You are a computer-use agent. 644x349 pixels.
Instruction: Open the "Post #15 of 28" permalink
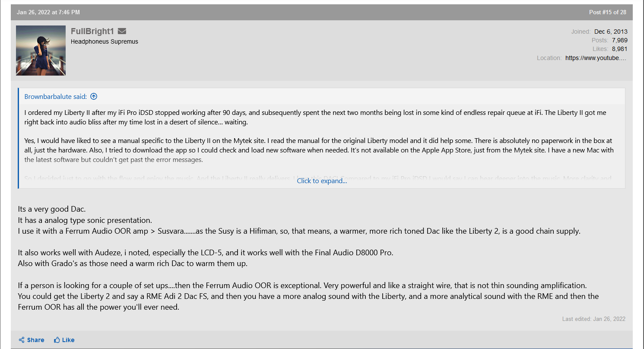(607, 12)
